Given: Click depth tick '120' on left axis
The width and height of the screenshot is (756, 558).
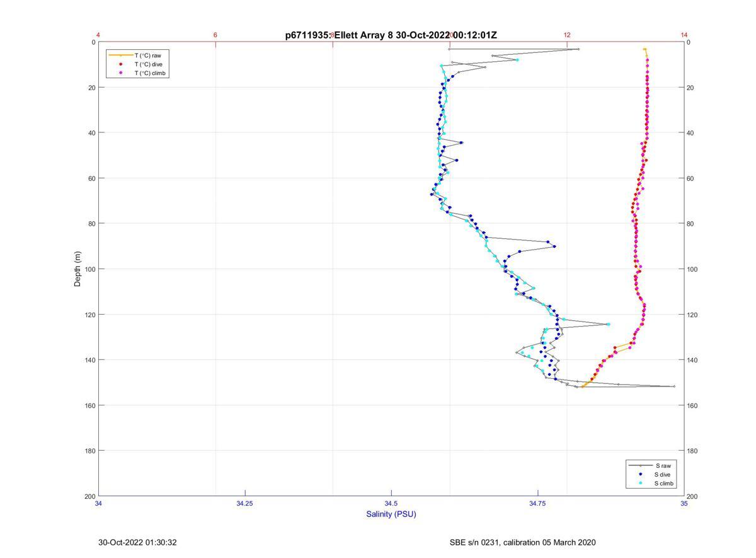Looking at the screenshot, I should 89,315.
